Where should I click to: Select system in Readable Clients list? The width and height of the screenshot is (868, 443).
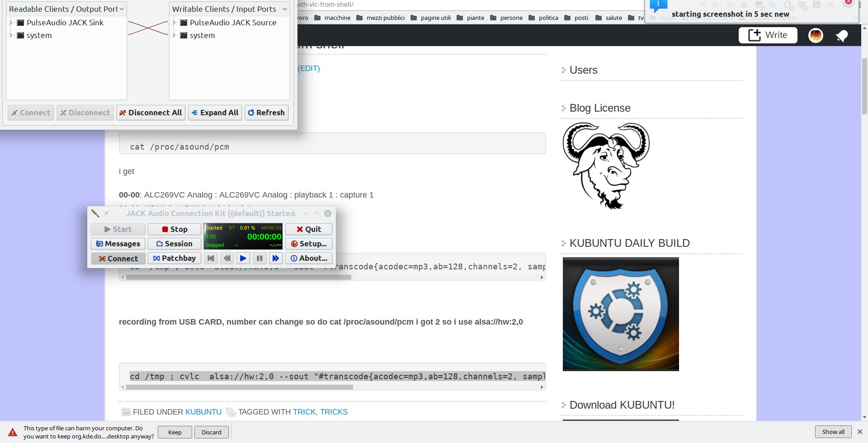[x=39, y=35]
